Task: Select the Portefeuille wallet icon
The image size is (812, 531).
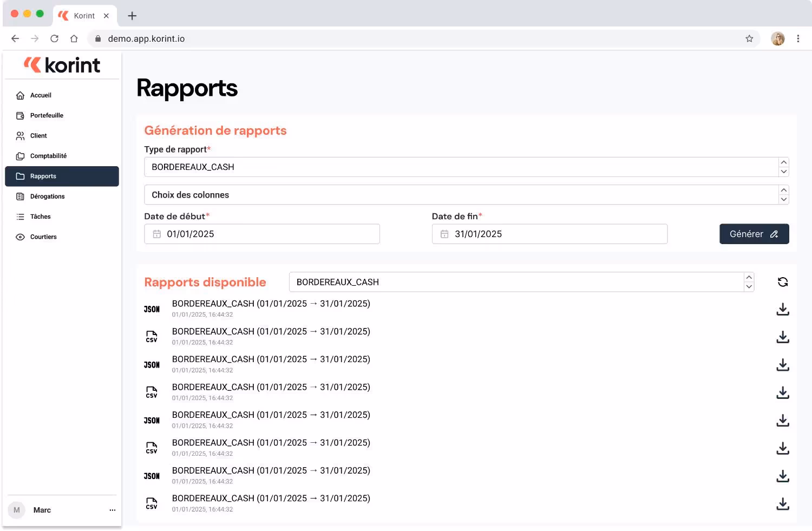Action: click(x=20, y=115)
